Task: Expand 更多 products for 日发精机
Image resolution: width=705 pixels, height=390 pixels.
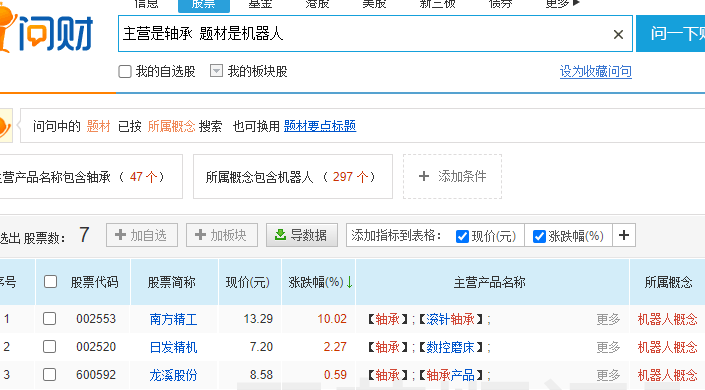Action: pos(608,347)
